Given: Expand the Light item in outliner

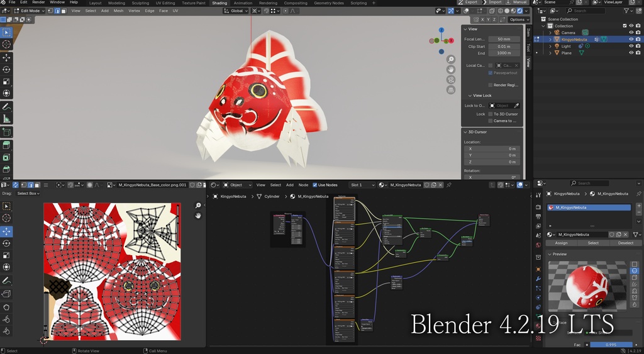Looking at the screenshot, I should [x=550, y=46].
